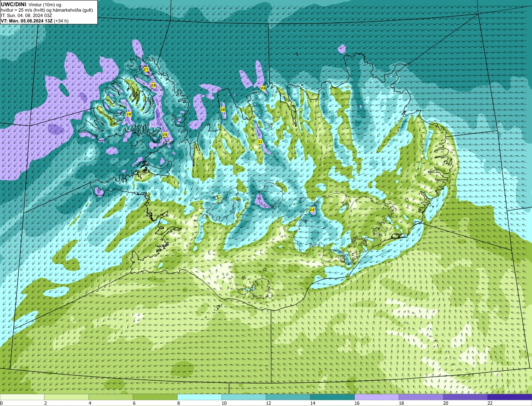Click the legend scale label '8'
This screenshot has height=406, width=532.
(178, 403)
